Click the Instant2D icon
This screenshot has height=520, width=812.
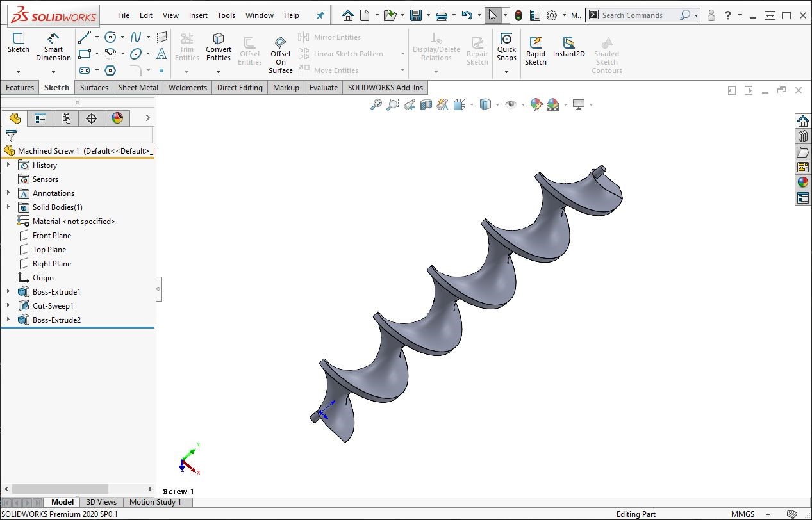coord(569,47)
